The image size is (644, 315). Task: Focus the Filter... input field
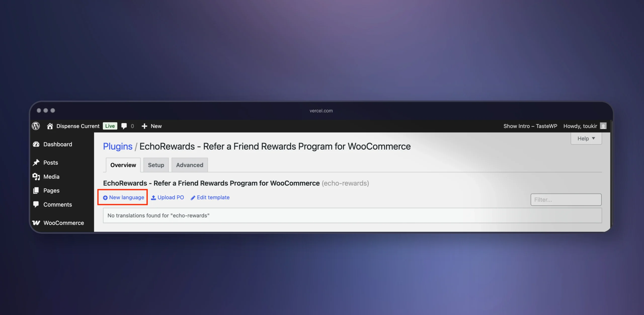(x=566, y=200)
